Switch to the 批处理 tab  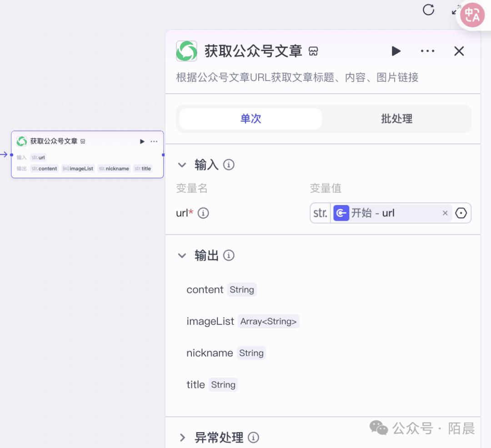[x=396, y=119]
